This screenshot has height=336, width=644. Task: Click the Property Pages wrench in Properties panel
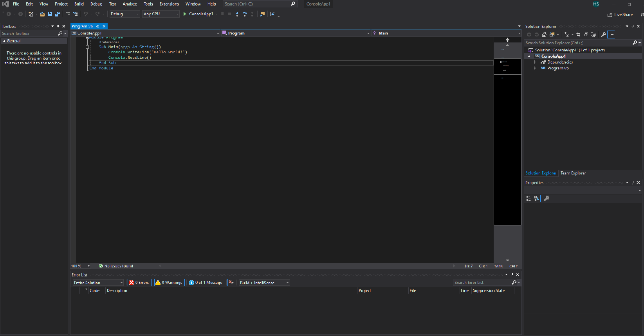pyautogui.click(x=547, y=198)
